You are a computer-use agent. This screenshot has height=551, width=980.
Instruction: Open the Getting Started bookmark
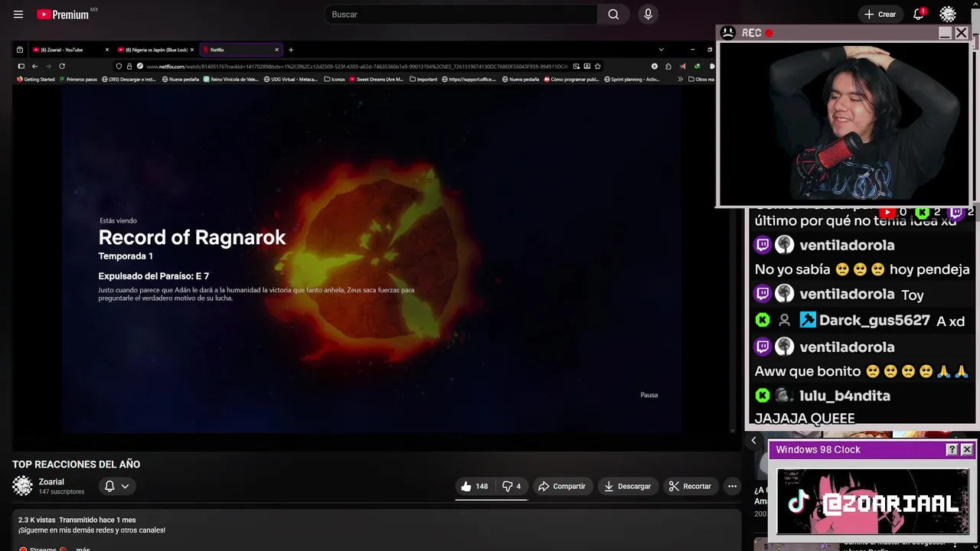point(36,79)
